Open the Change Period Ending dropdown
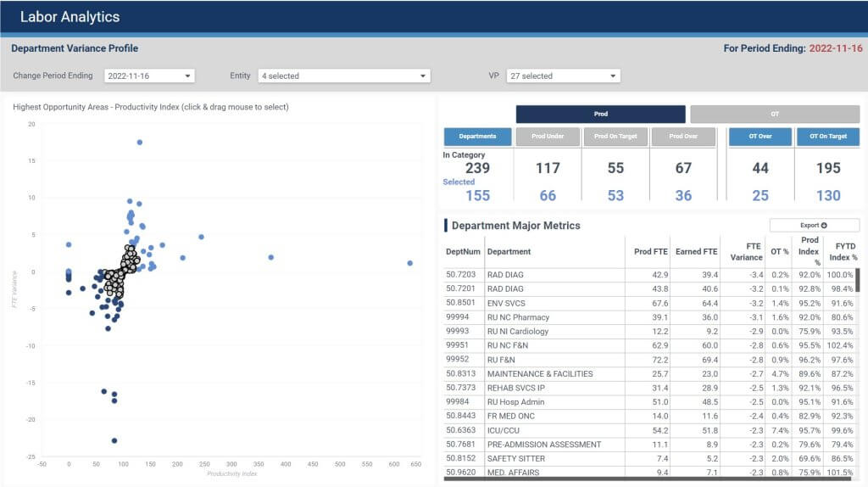This screenshot has height=487, width=868. point(150,76)
